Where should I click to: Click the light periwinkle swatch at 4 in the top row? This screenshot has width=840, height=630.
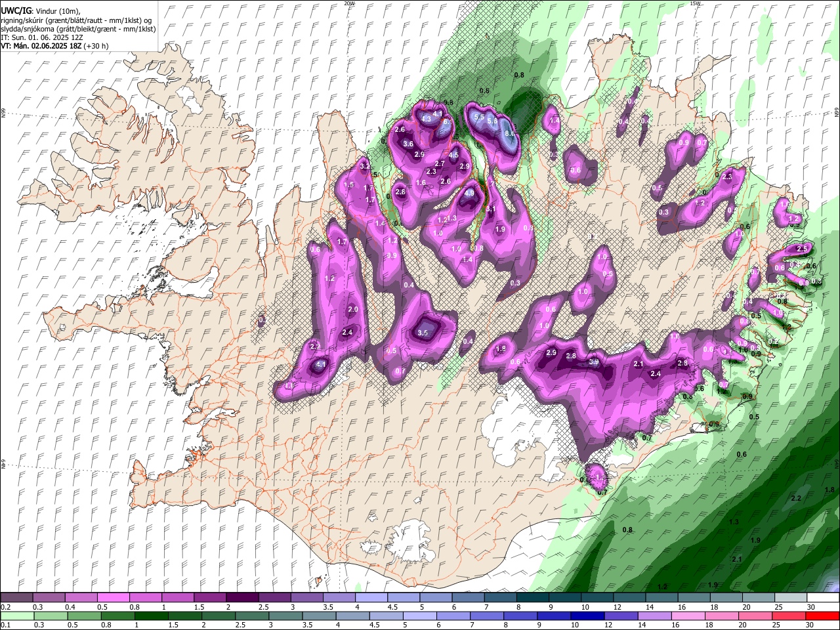point(371,598)
